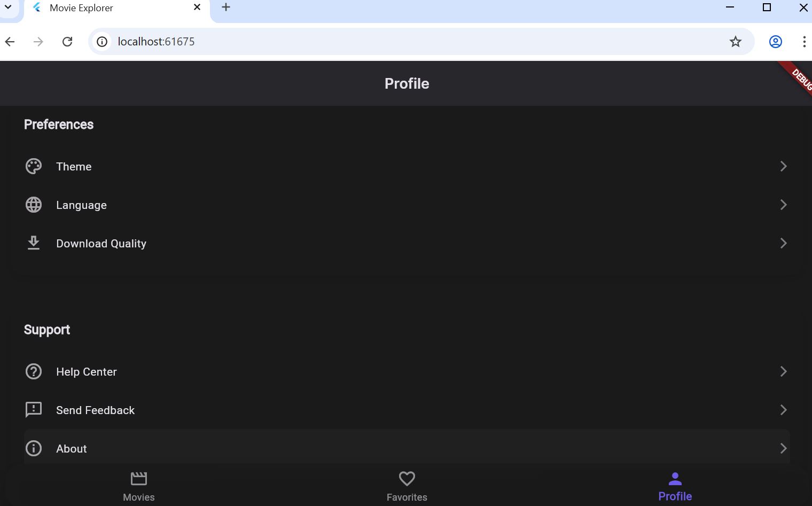Open Download Quality via its chevron
The width and height of the screenshot is (812, 506).
tap(783, 243)
